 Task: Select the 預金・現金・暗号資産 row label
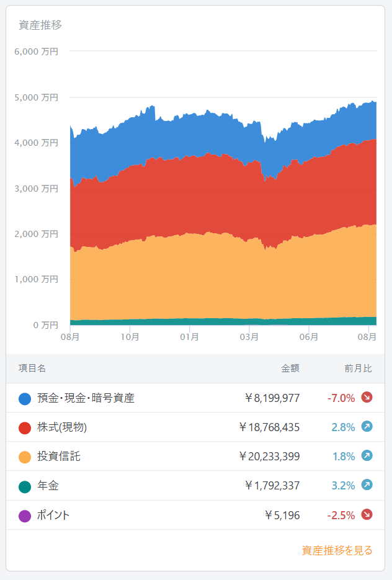pos(86,398)
